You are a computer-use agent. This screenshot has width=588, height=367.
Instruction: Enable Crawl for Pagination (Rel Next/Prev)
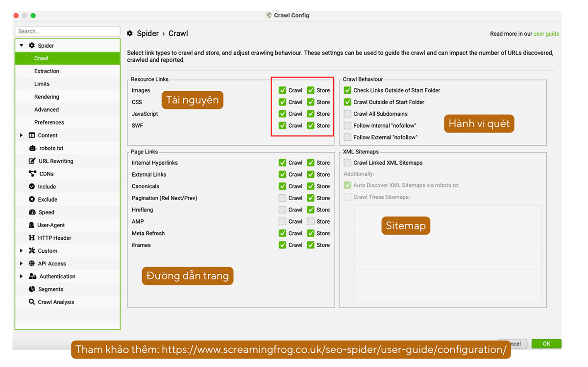pyautogui.click(x=283, y=198)
